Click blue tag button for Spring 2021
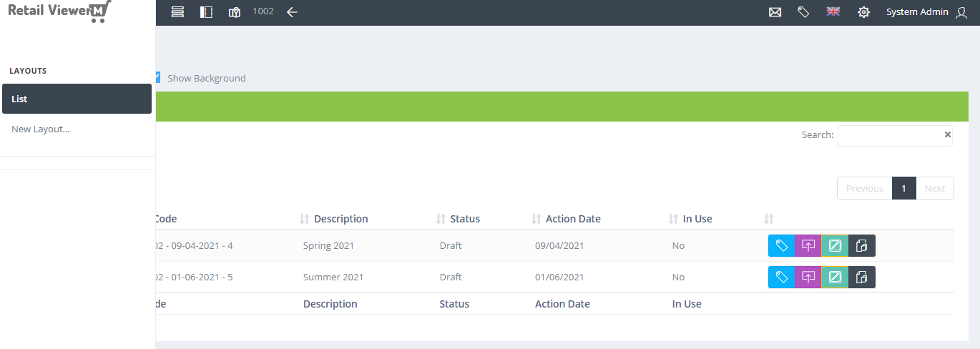 pos(782,245)
